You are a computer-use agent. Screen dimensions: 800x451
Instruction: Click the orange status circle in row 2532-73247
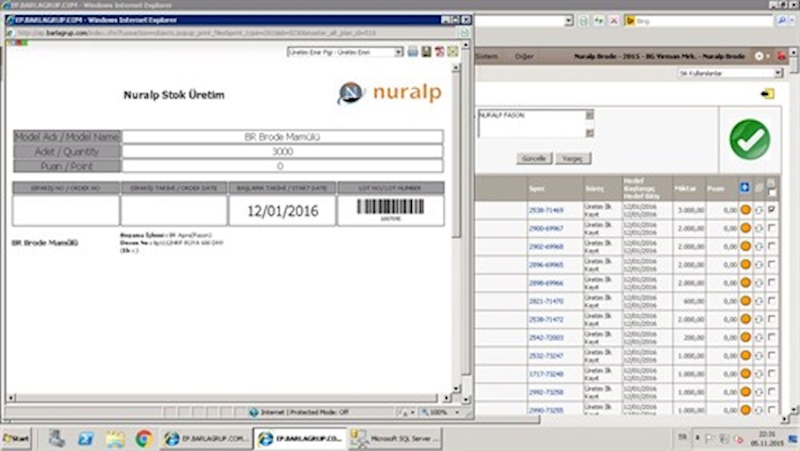click(745, 356)
